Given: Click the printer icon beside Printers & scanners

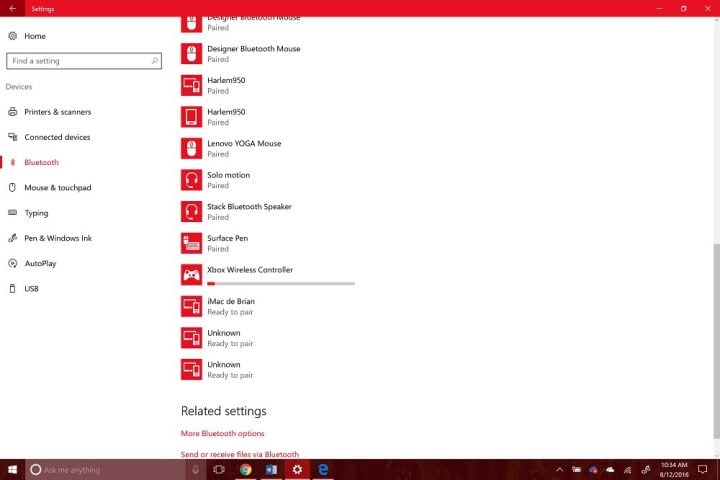Looking at the screenshot, I should (13, 112).
